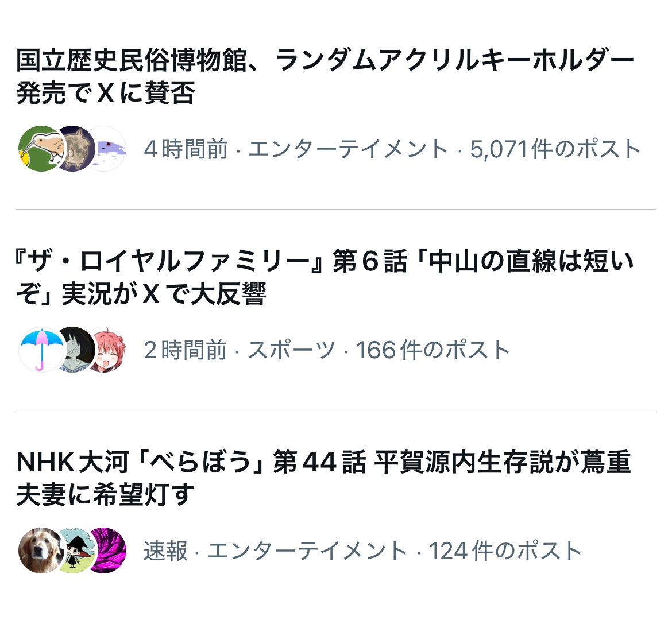Click the 4時間前 timestamp
The width and height of the screenshot is (672, 624).
[186, 149]
